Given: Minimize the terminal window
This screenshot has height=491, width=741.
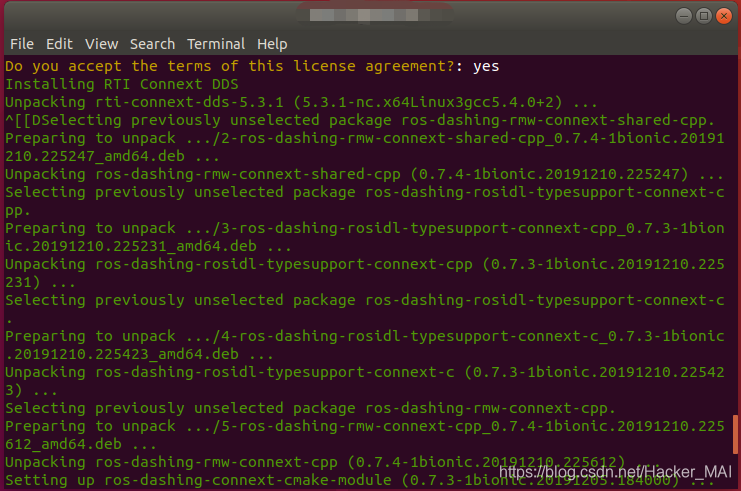Looking at the screenshot, I should [683, 16].
